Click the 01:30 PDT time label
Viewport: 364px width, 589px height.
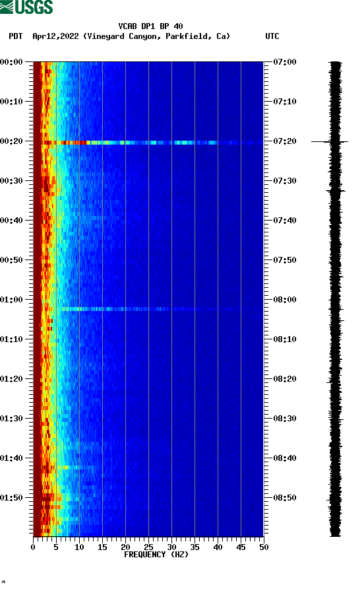pos(11,419)
